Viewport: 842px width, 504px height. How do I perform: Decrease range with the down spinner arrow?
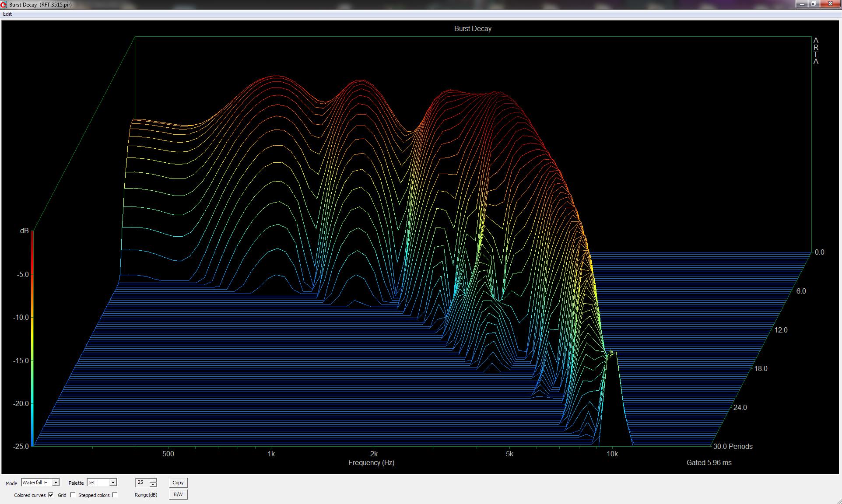coord(153,485)
